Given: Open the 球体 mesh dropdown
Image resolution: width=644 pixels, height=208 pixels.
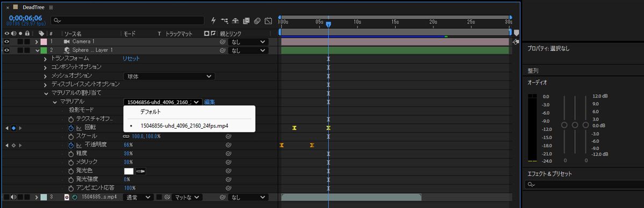Looking at the screenshot, I should 169,76.
